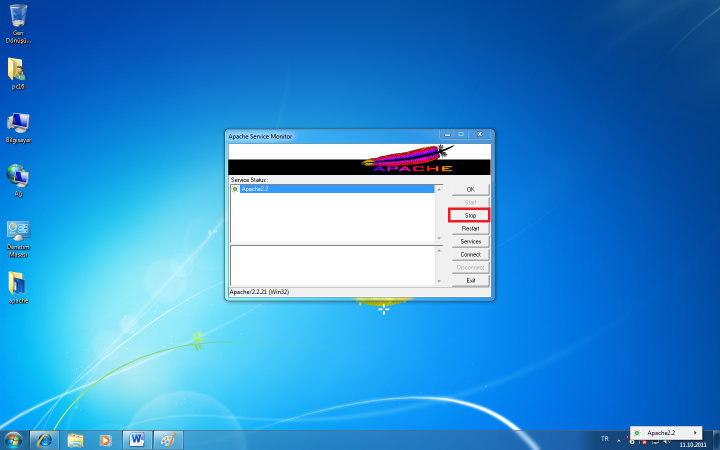720x450 pixels.
Task: Select Apache2.2 in the service list
Action: (x=255, y=188)
